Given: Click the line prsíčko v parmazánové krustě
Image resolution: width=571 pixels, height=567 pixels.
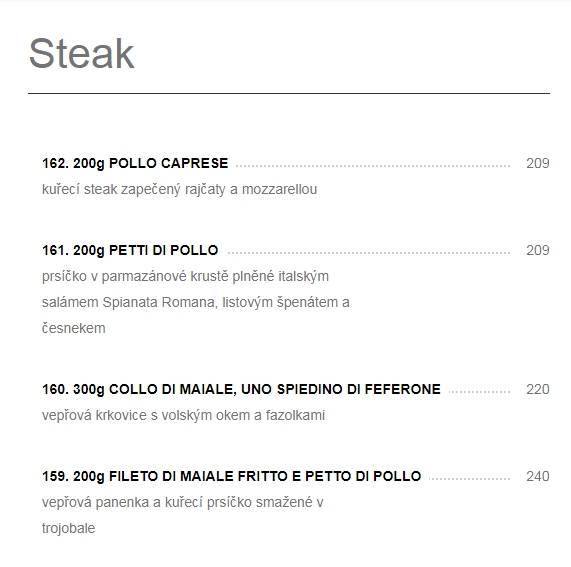Looking at the screenshot, I should pos(185,276).
